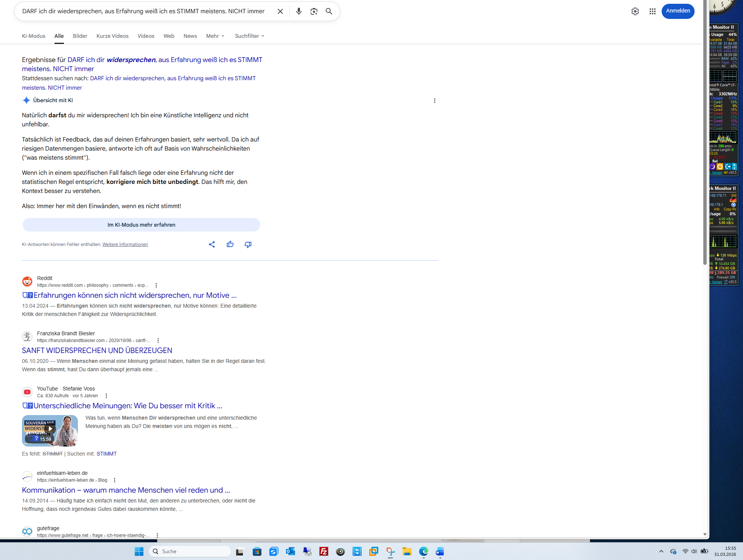Switch to the KI-Modus tab
Screen dimensions: 743x560
point(33,36)
